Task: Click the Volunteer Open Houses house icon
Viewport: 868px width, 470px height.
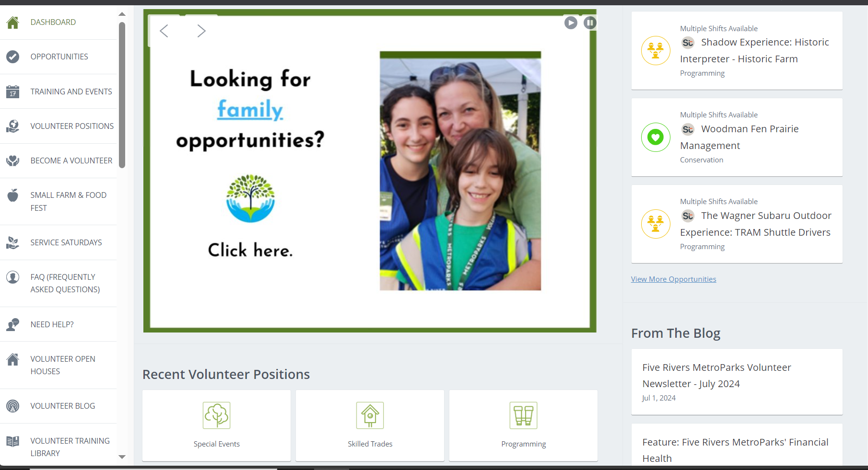Action: tap(13, 359)
